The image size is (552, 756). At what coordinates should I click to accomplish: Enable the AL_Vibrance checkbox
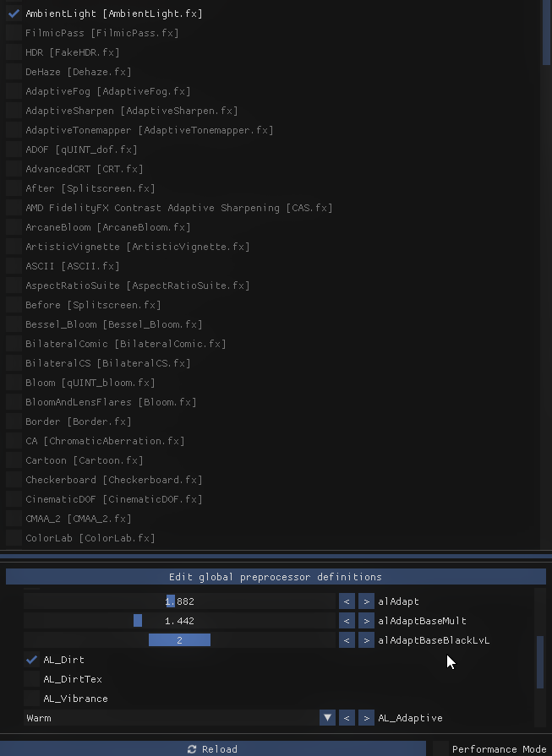point(32,699)
